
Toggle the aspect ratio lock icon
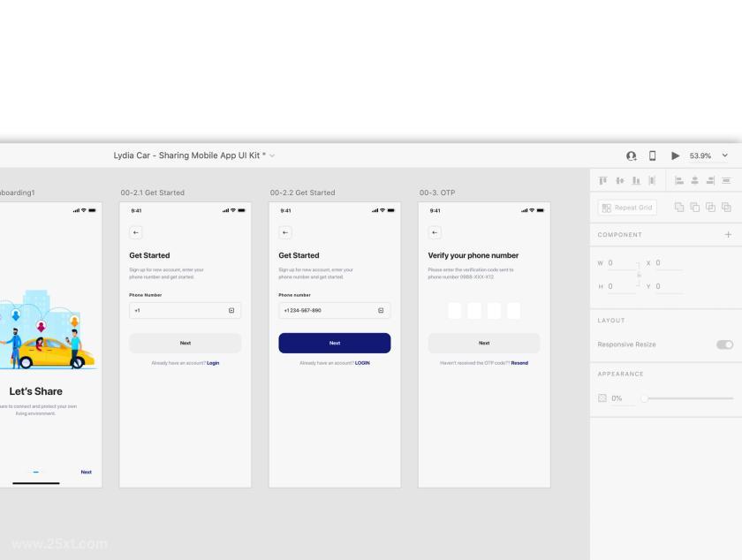click(639, 275)
